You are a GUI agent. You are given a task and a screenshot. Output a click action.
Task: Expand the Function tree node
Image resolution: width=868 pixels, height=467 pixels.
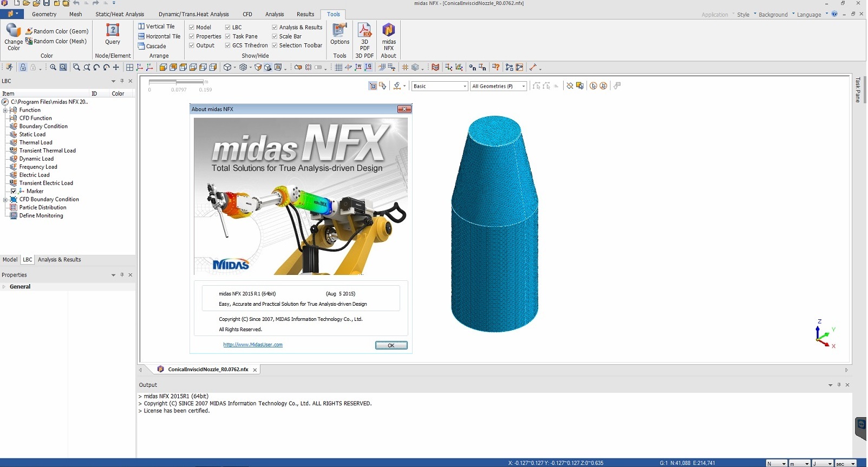tap(5, 110)
